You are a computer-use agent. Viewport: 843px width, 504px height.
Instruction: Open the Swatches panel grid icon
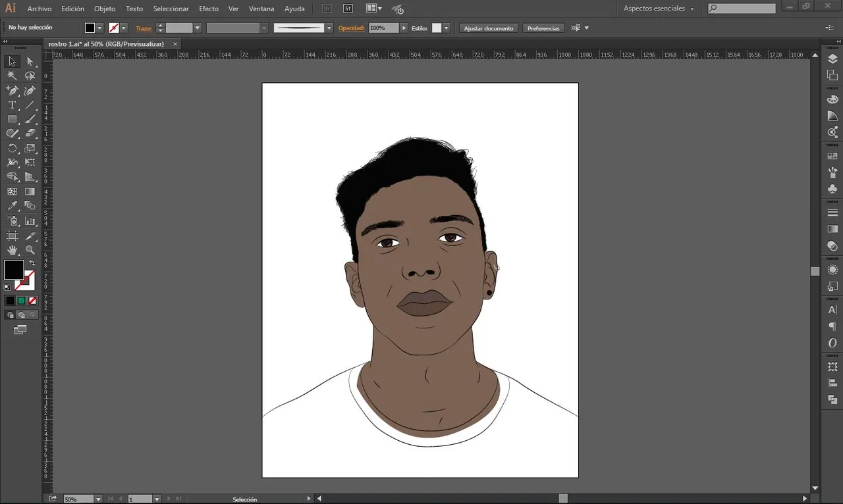[x=832, y=157]
